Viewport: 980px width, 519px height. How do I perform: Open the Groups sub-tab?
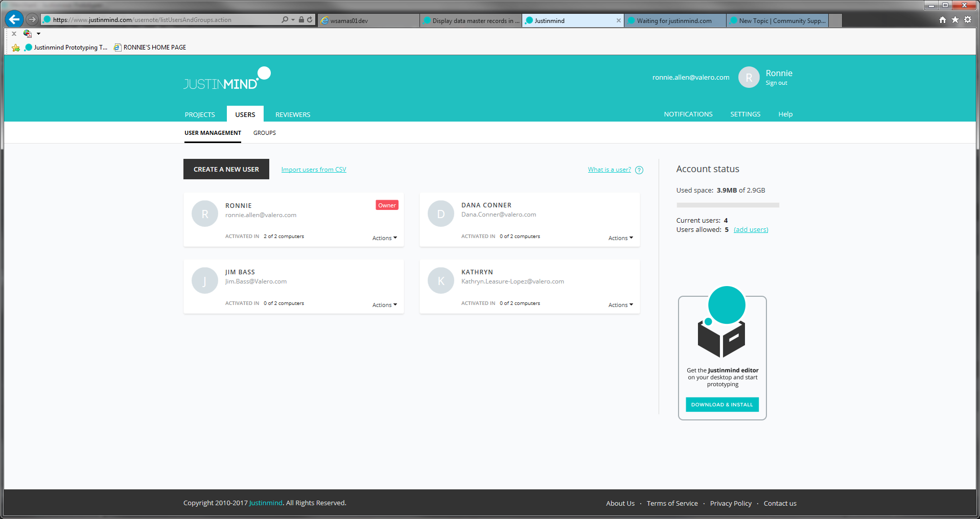[264, 133]
